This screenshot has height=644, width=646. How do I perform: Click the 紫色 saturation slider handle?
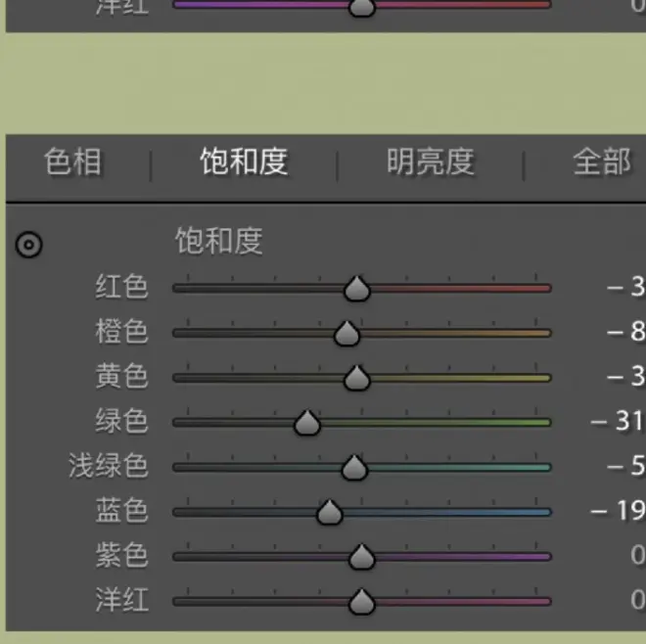(x=362, y=557)
